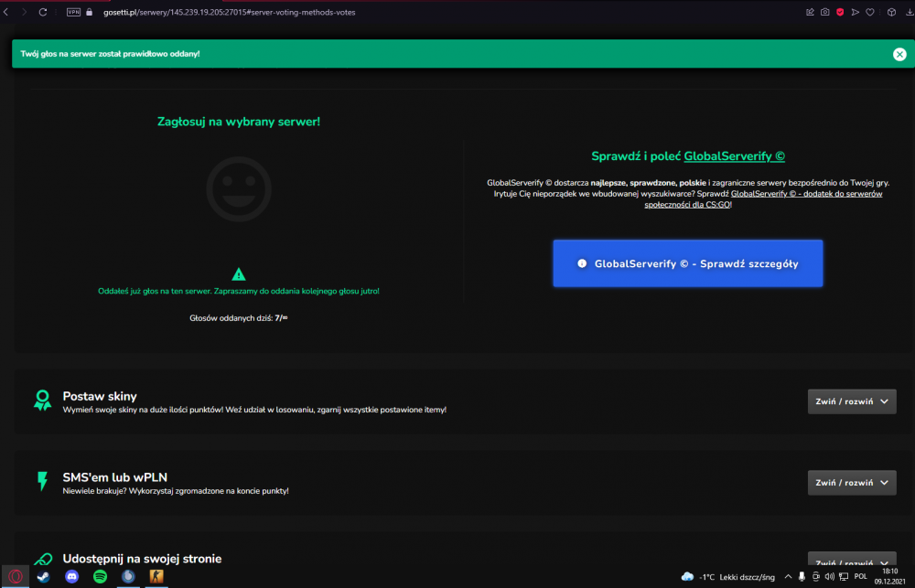Go back in browser history

[x=5, y=12]
